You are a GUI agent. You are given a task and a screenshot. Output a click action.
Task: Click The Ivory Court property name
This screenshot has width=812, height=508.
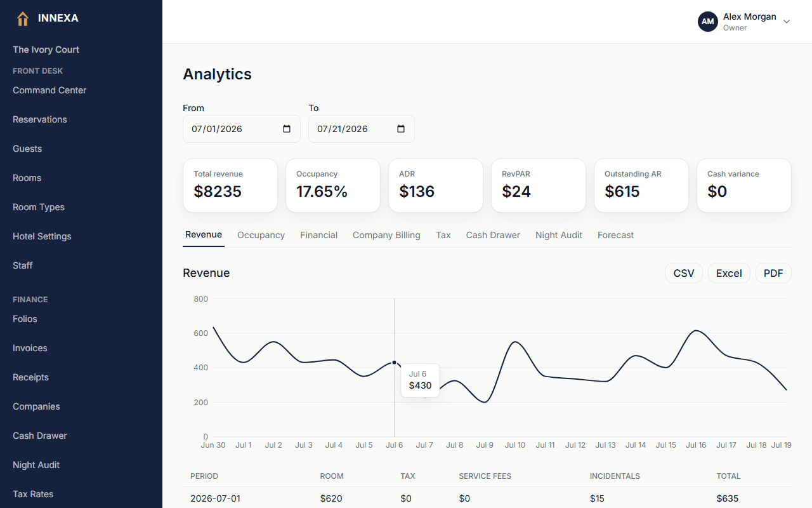point(46,50)
